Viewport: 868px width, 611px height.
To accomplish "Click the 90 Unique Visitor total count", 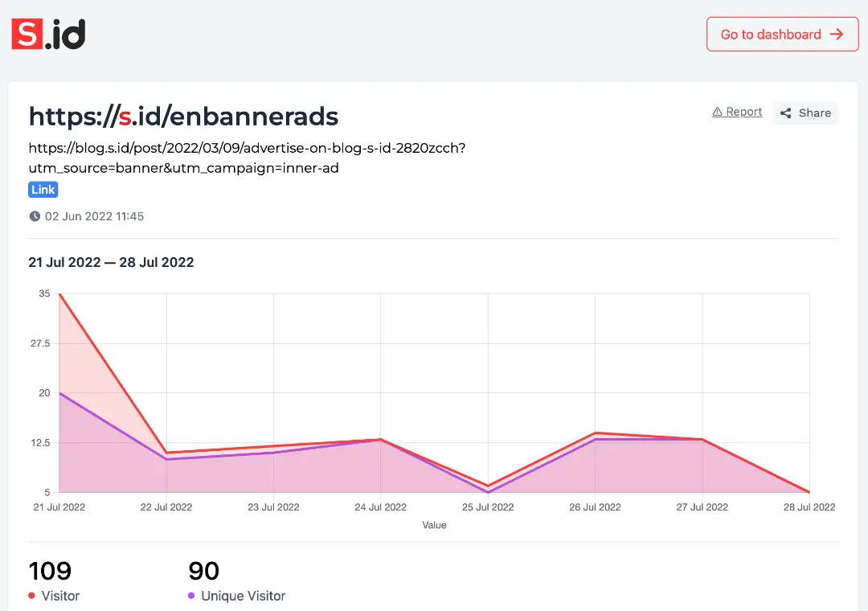I will point(204,571).
